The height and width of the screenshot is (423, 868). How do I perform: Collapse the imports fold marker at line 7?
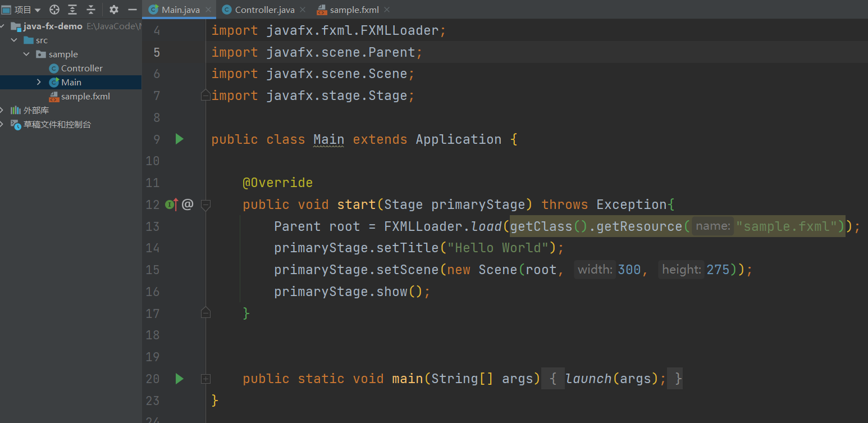205,95
